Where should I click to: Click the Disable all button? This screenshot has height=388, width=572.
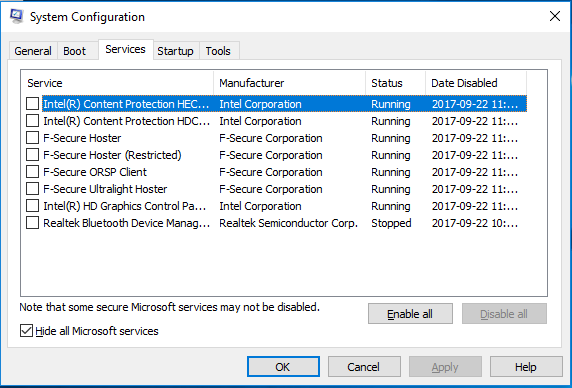click(x=504, y=314)
